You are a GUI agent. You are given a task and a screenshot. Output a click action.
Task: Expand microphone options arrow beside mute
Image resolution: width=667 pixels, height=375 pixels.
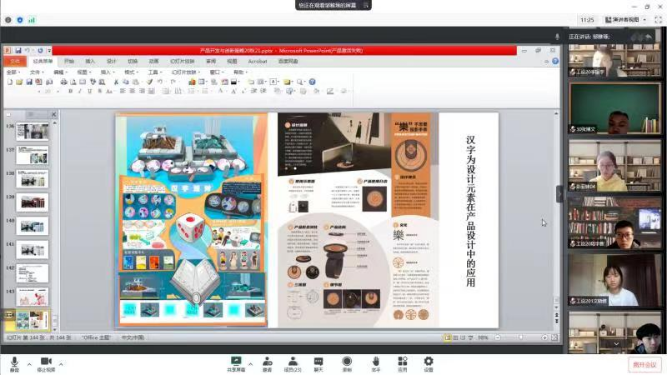click(x=29, y=364)
